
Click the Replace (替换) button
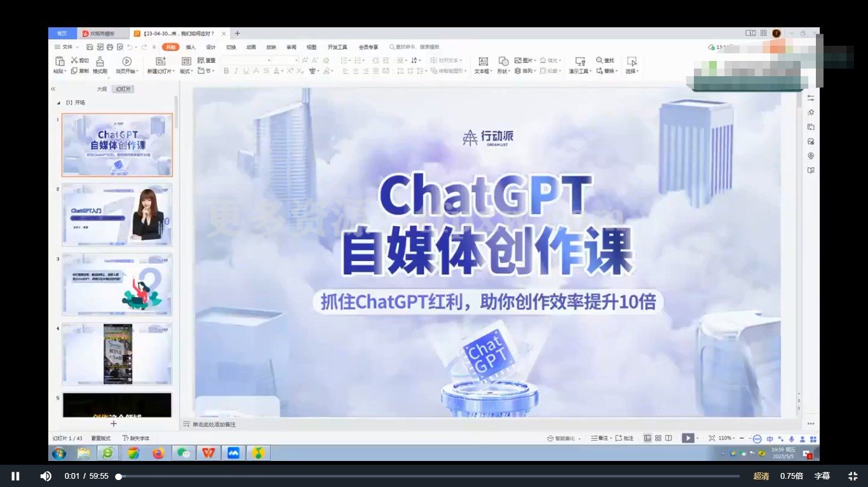[608, 71]
